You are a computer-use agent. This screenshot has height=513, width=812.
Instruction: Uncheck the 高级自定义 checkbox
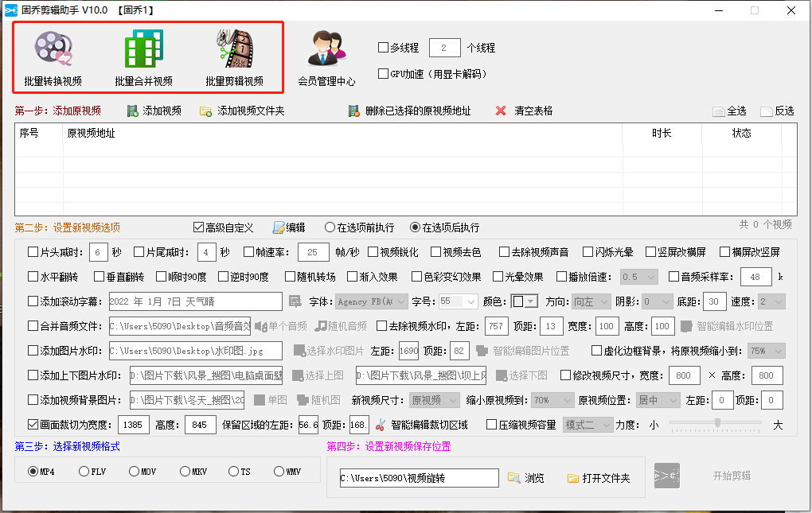point(198,227)
